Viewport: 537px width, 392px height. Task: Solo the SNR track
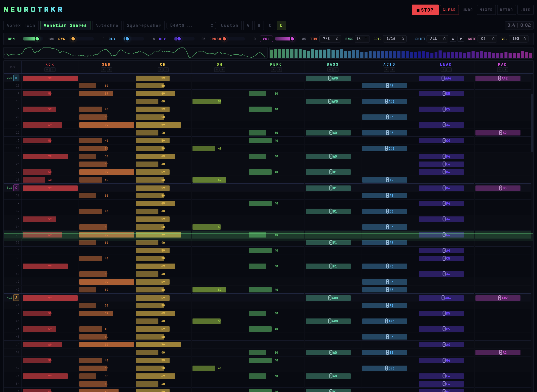click(109, 70)
